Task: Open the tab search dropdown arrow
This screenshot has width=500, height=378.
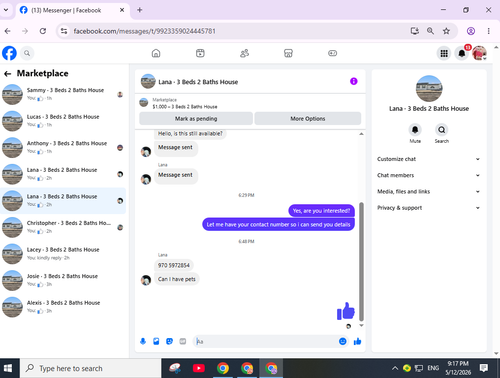Action: (x=6, y=10)
